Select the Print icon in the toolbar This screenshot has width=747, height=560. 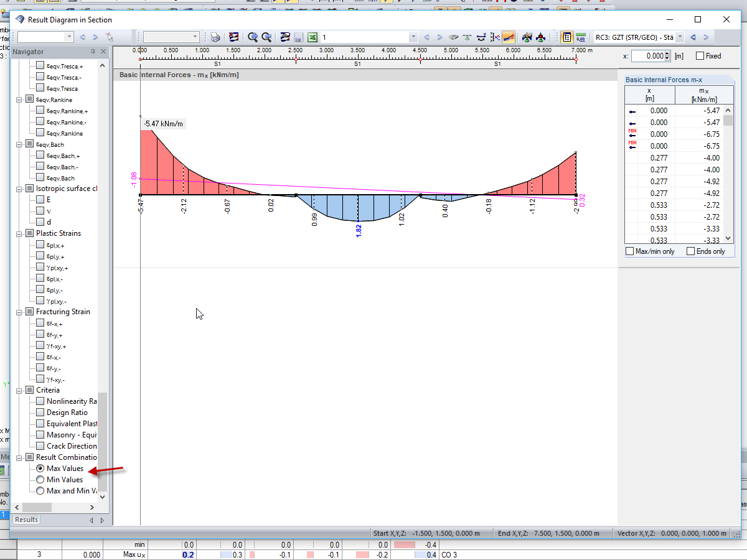point(215,37)
